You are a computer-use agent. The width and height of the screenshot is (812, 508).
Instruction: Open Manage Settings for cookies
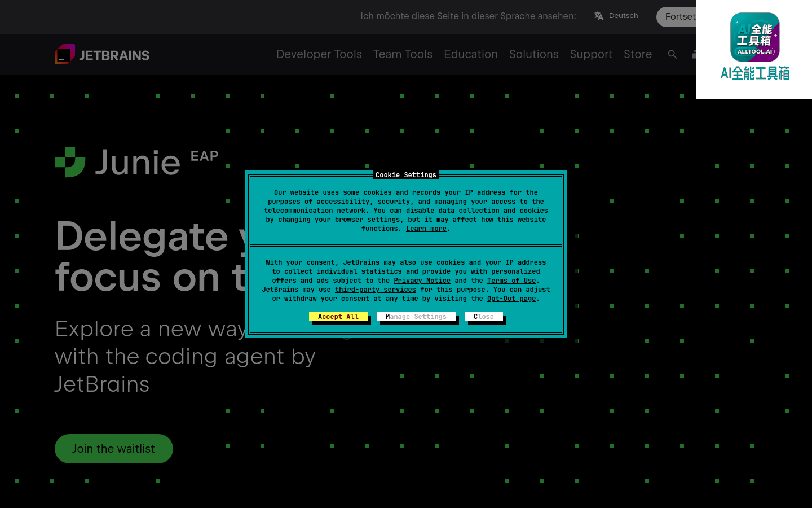(416, 317)
